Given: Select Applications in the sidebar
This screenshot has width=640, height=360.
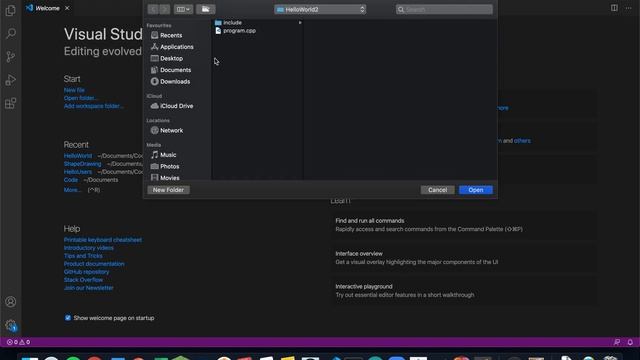Looking at the screenshot, I should tap(176, 47).
